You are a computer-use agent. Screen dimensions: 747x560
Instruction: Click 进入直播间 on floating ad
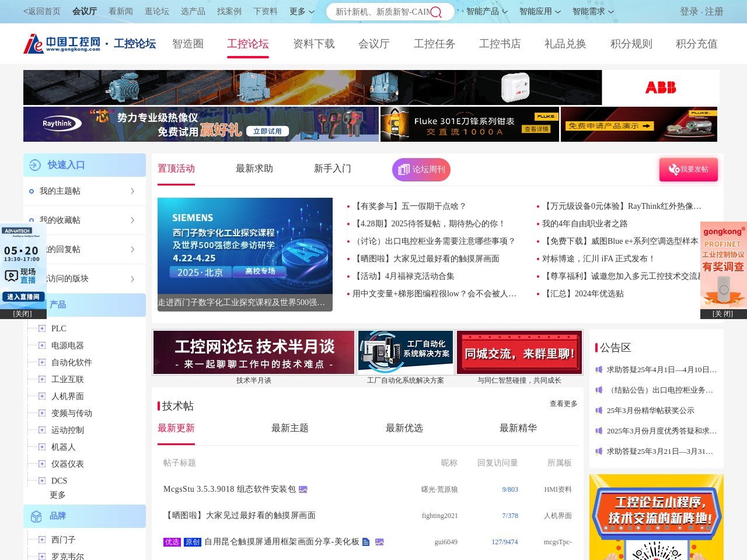click(23, 297)
